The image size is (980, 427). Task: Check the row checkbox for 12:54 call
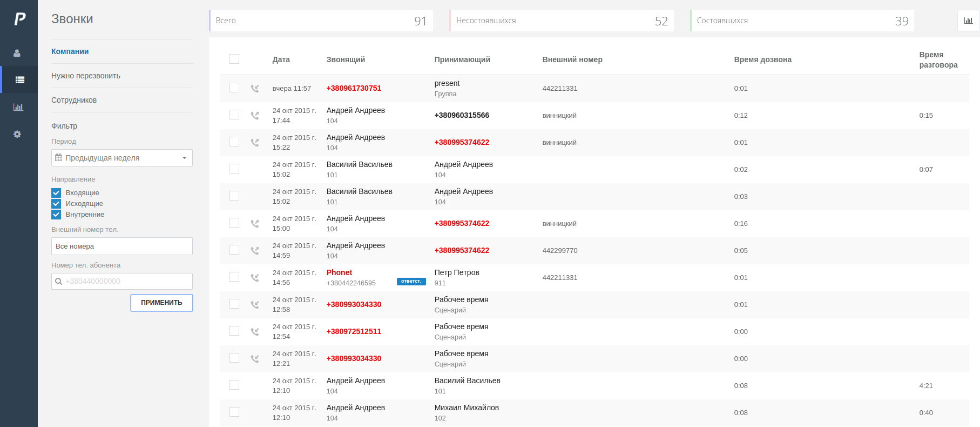tap(234, 331)
